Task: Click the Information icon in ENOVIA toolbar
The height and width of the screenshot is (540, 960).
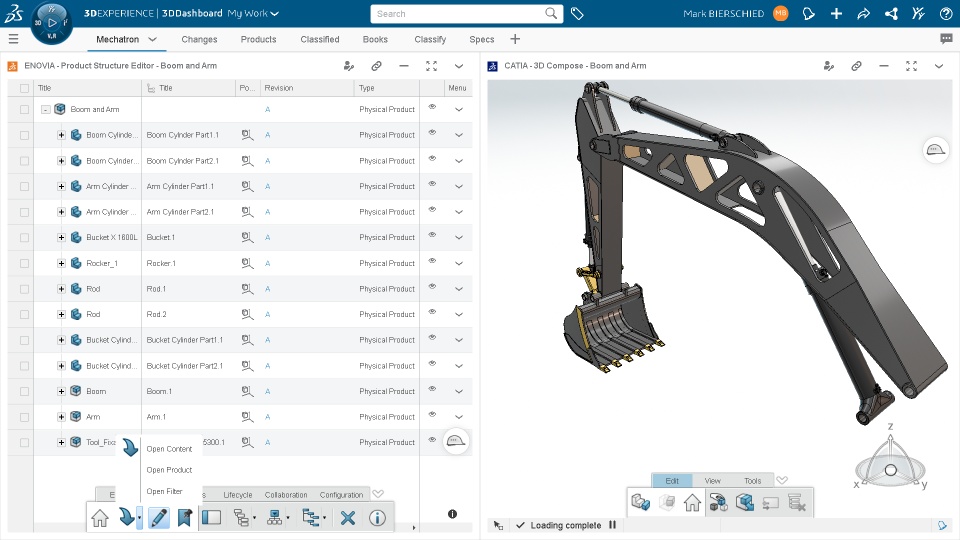Action: tap(377, 518)
